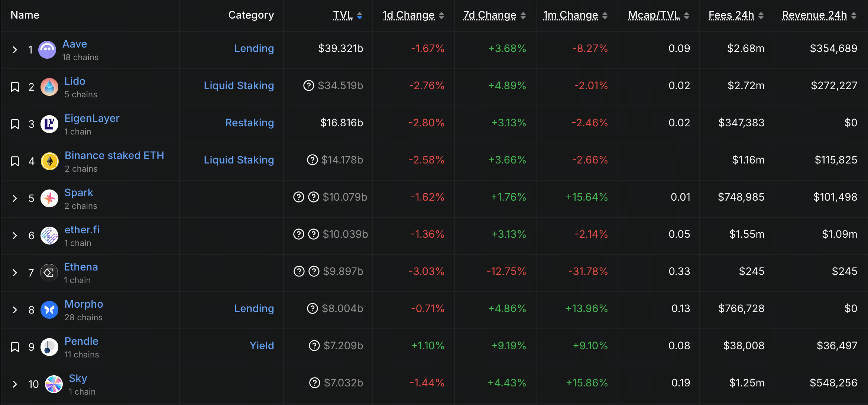868x405 pixels.
Task: Click the Sky rainbow logo
Action: click(53, 384)
